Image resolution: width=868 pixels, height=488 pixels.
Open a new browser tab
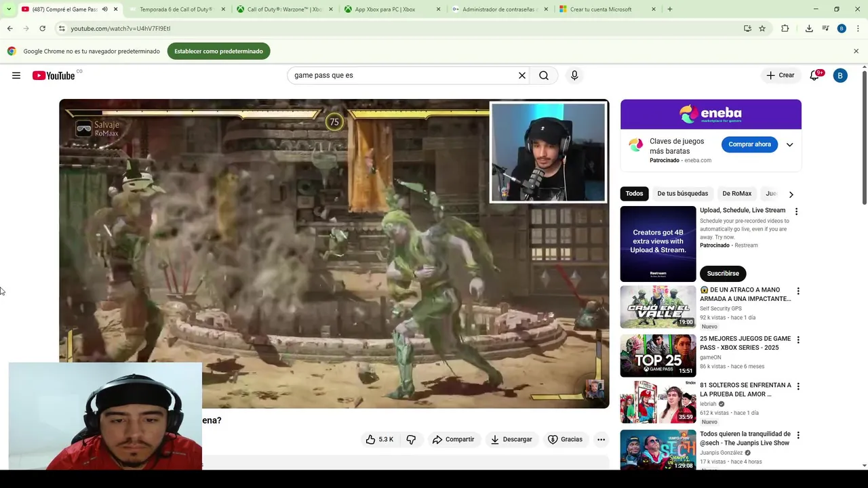point(669,9)
